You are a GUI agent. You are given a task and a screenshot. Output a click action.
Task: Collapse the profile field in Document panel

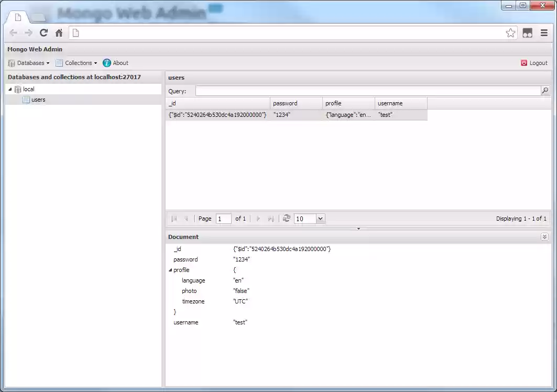[x=170, y=270]
